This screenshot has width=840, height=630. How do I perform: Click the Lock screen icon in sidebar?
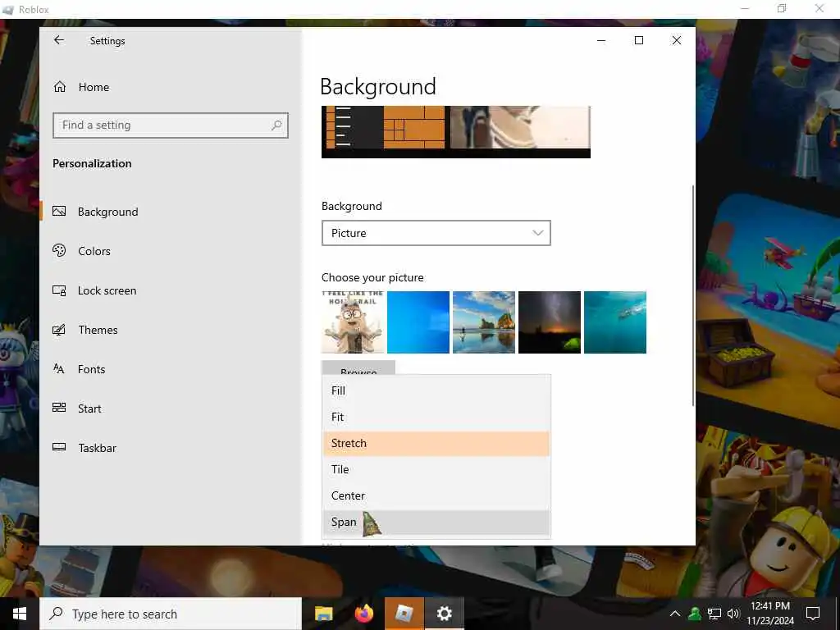click(x=59, y=290)
